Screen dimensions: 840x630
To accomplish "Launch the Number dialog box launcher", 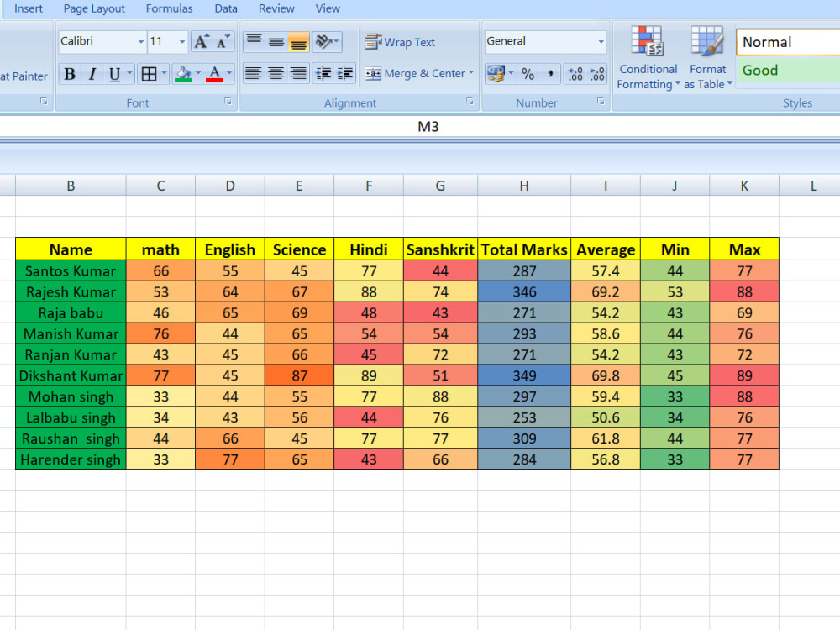I will click(601, 102).
